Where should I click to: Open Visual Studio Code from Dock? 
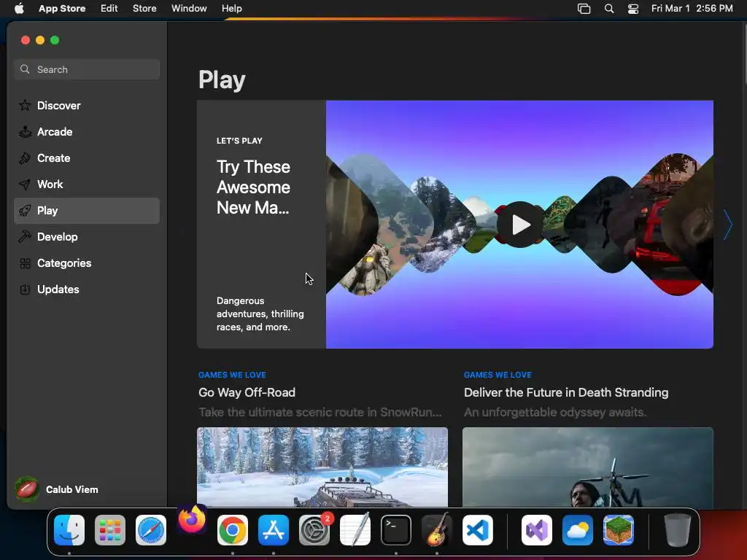478,529
